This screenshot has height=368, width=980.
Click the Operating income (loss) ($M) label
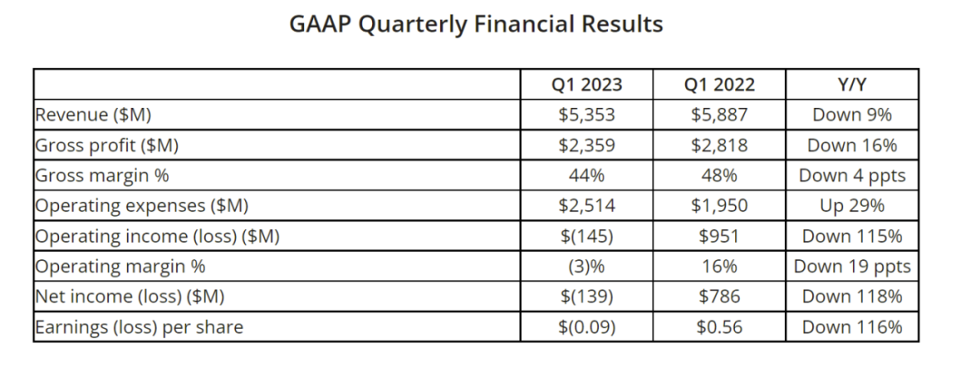pos(156,237)
